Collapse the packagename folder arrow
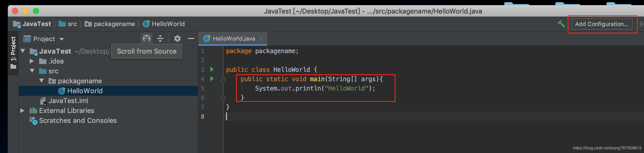 tap(42, 81)
